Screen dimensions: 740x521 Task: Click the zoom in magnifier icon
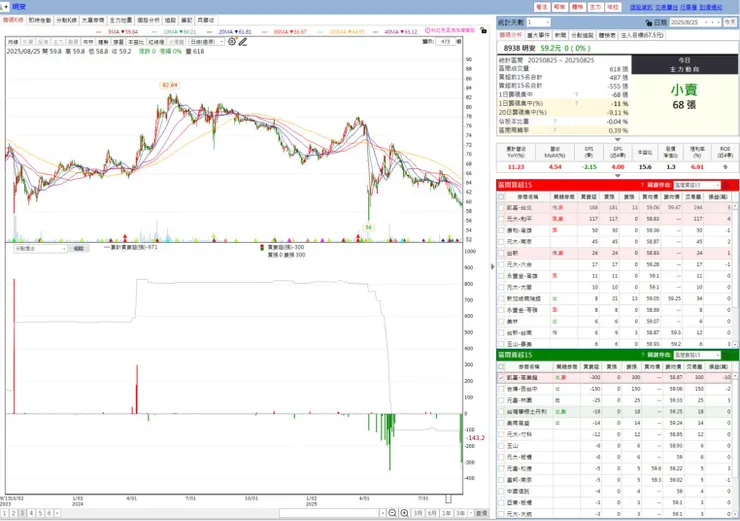pyautogui.click(x=404, y=513)
